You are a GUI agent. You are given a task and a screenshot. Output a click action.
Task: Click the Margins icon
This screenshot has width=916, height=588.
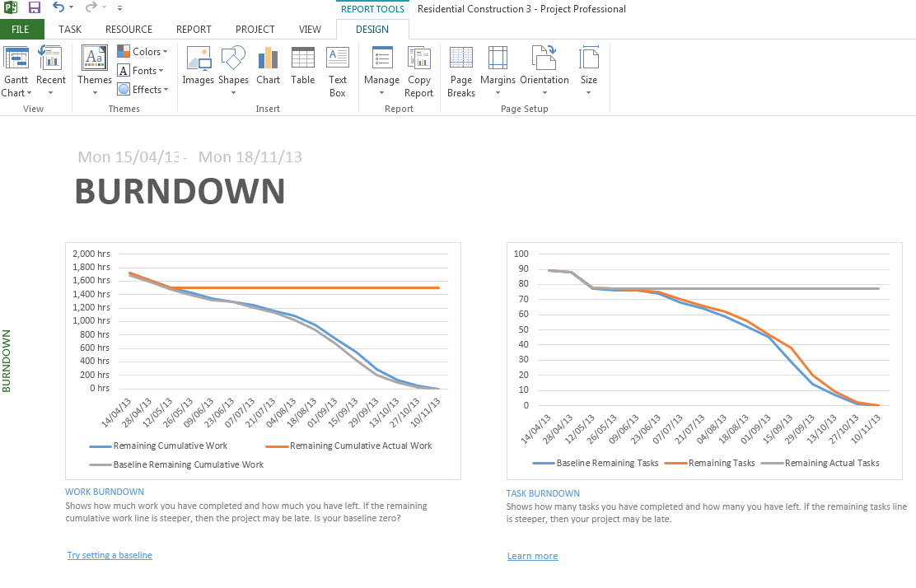pos(498,58)
